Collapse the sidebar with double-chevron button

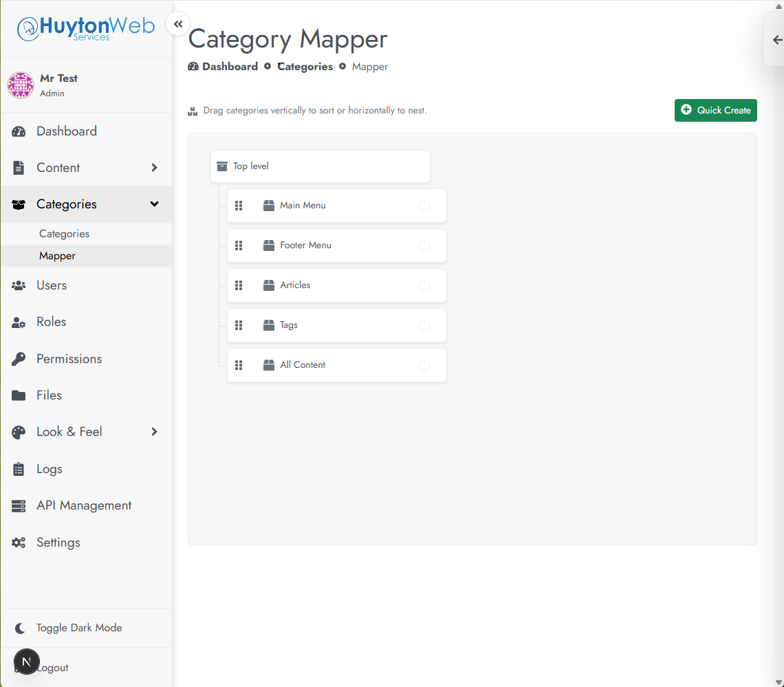pyautogui.click(x=178, y=24)
